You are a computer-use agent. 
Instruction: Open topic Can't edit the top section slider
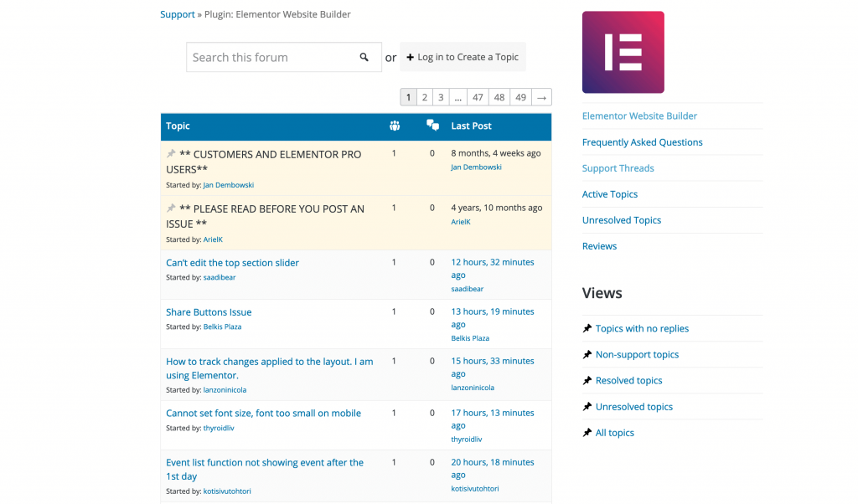click(232, 263)
